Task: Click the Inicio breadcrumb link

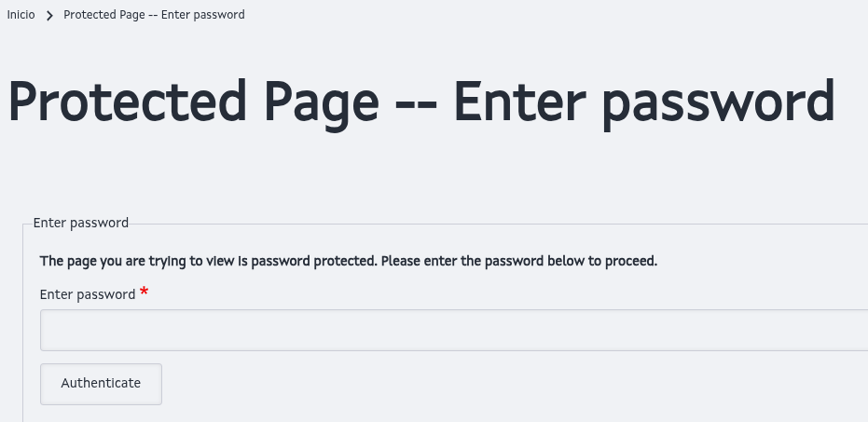Action: point(21,15)
